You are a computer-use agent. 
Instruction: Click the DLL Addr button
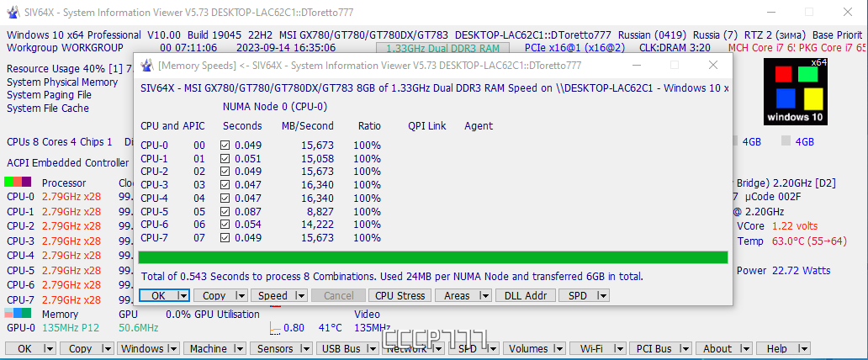coord(526,296)
